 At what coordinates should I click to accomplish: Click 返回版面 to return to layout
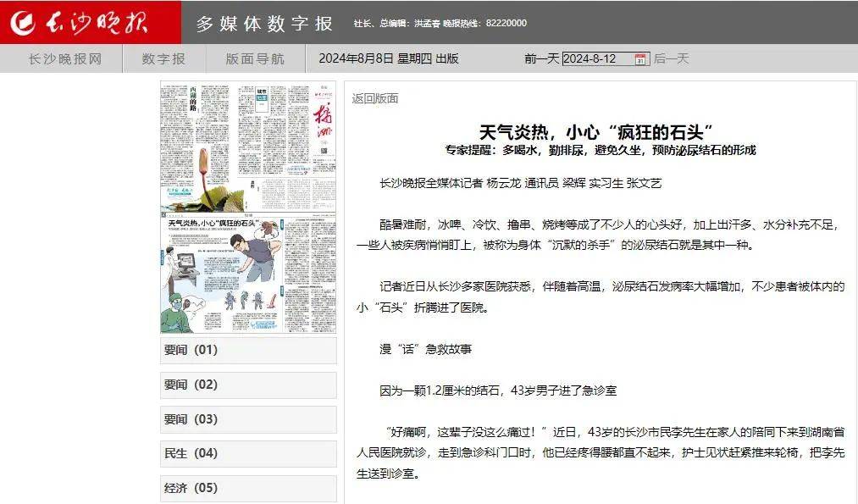click(374, 98)
